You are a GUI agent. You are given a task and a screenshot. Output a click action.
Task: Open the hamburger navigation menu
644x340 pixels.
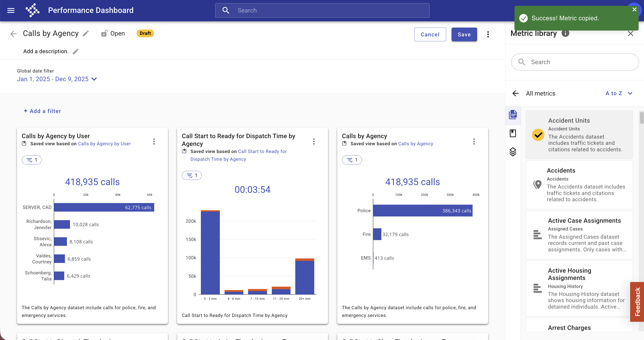point(11,10)
